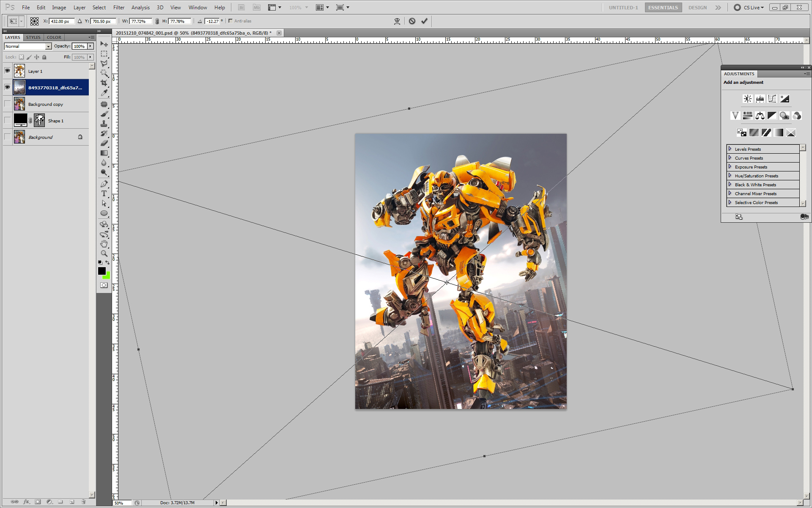Show the Background layer

click(x=8, y=137)
